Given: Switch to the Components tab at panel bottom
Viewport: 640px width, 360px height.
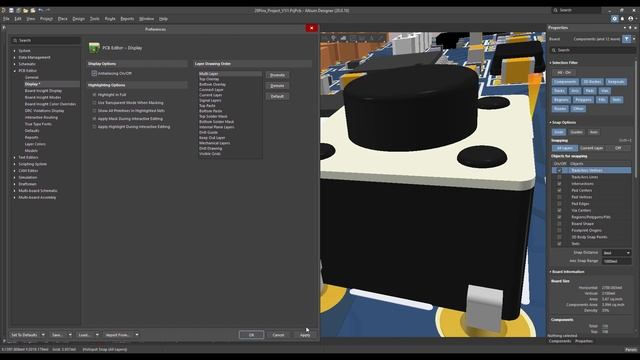Looking at the screenshot, I should (560, 341).
